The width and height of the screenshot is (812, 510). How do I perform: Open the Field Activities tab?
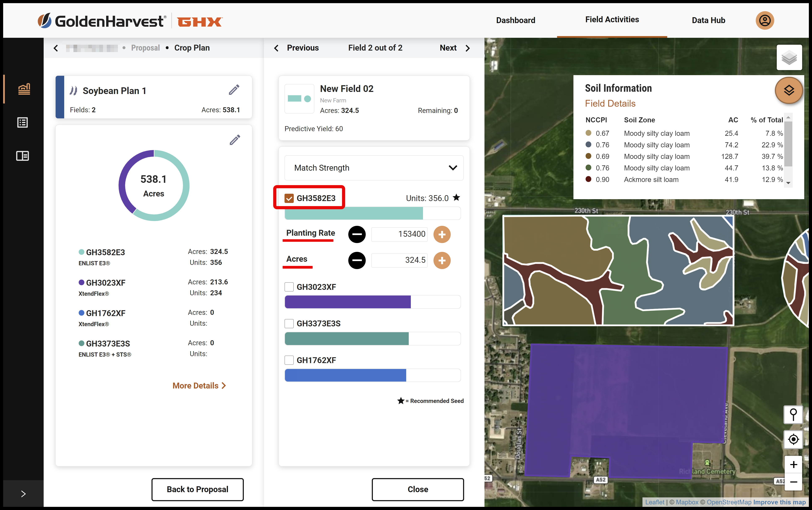tap(612, 20)
